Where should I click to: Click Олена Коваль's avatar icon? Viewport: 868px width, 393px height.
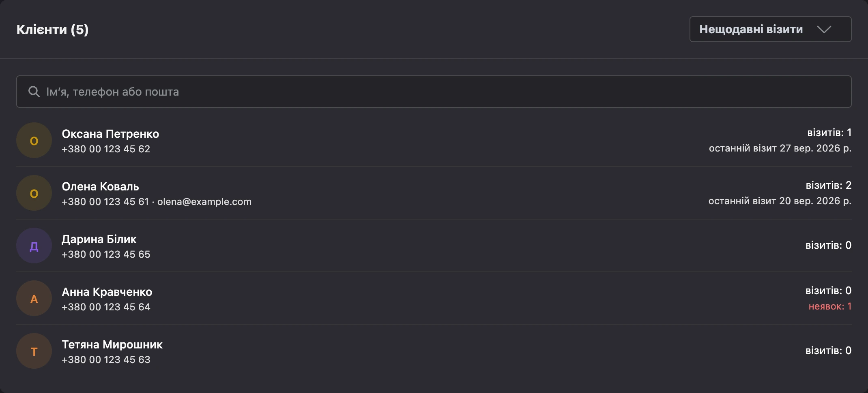34,193
